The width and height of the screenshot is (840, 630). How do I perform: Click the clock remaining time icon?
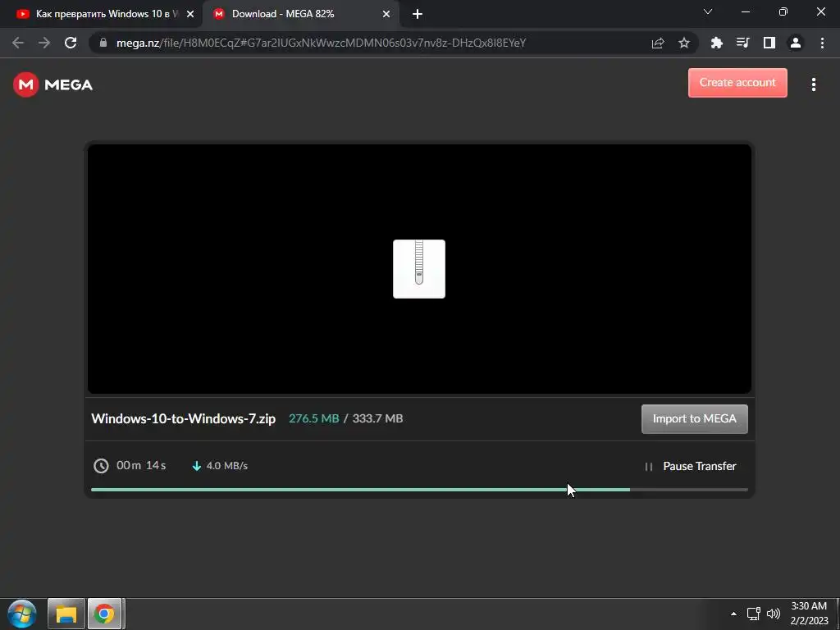[101, 466]
